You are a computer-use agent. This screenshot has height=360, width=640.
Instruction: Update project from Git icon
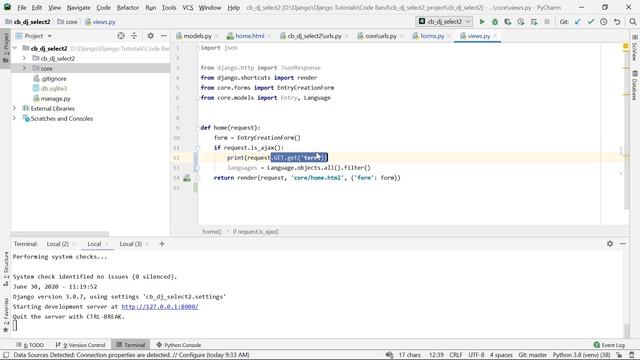pyautogui.click(x=578, y=22)
